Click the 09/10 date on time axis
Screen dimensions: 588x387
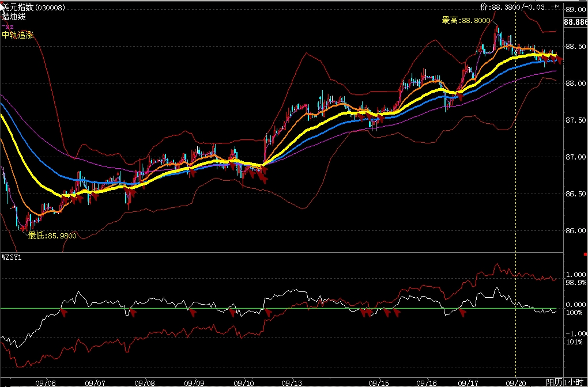pos(243,383)
